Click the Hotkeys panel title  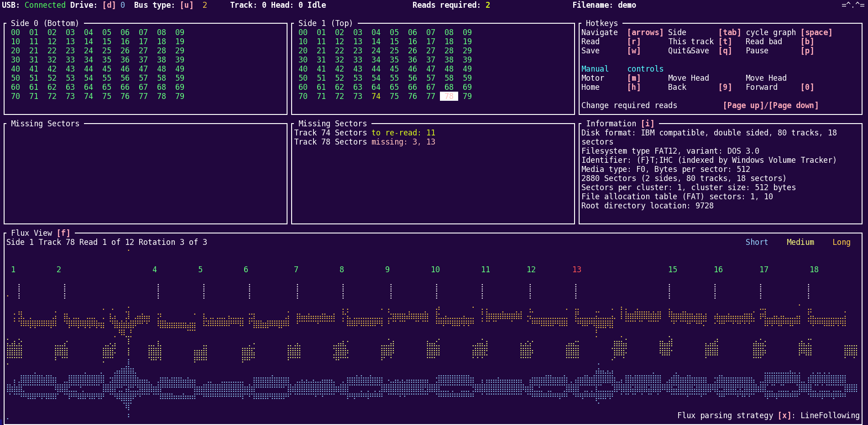coord(602,23)
